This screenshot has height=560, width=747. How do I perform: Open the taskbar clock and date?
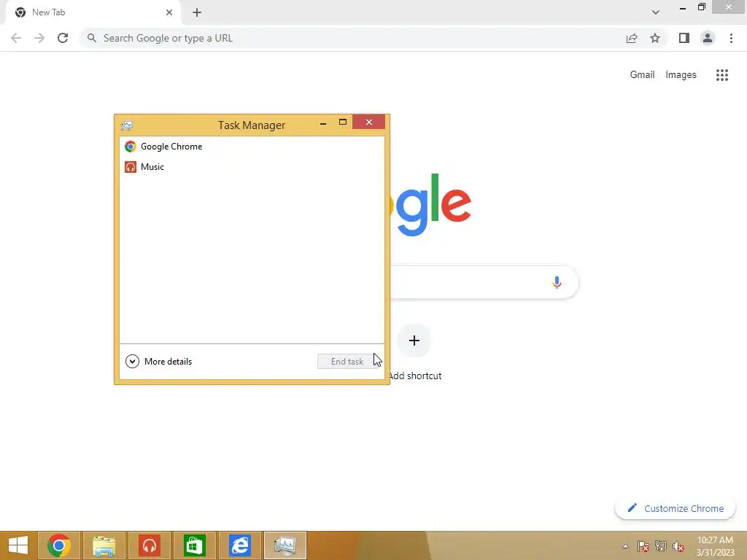point(715,546)
